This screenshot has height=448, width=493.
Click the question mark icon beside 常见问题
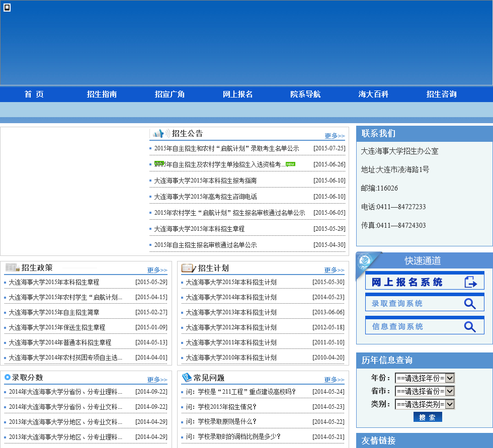187,377
